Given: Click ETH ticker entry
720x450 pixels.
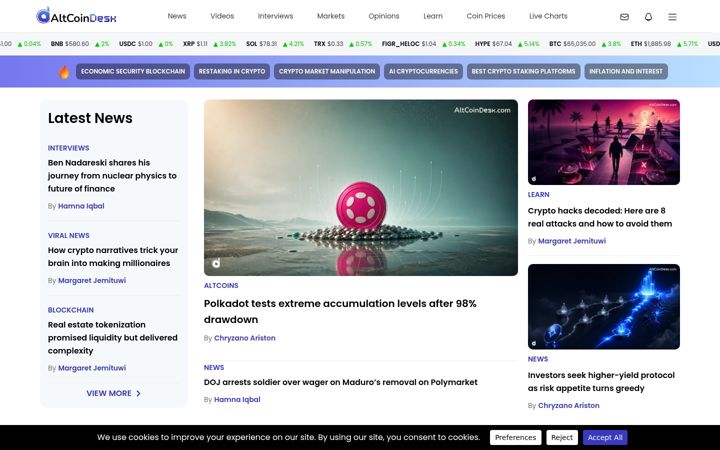Looking at the screenshot, I should click(664, 44).
